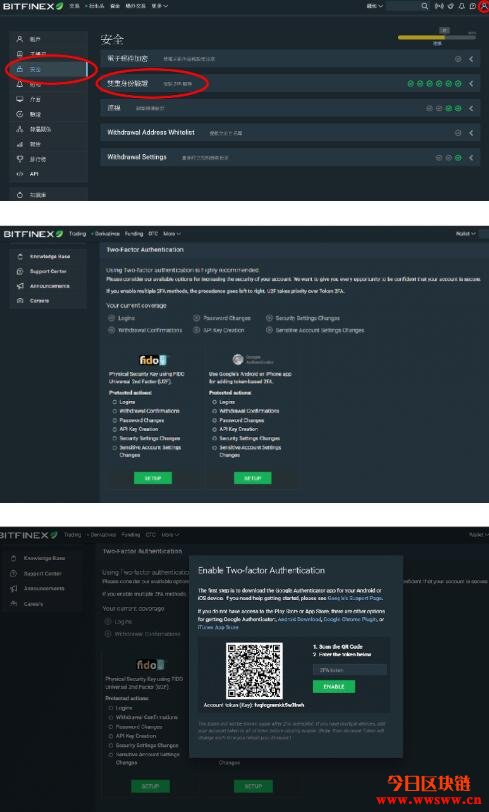The width and height of the screenshot is (489, 812).
Task: Open the notifications bell on the Chinese security page
Action: pos(462,6)
